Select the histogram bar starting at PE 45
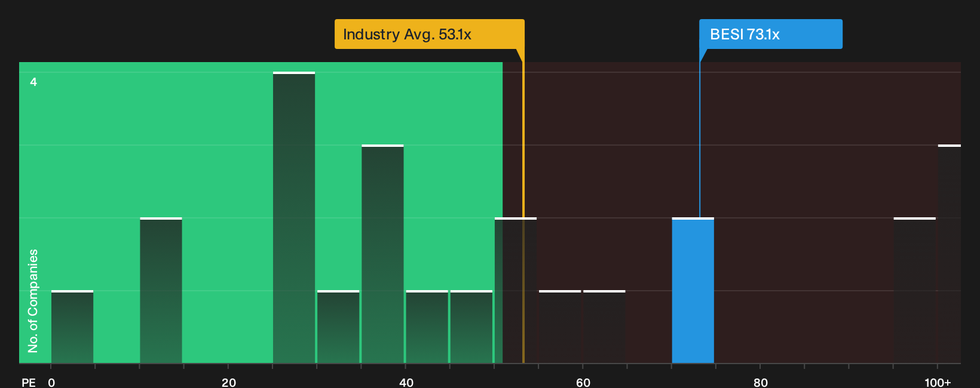Viewport: 980px width, 388px height. [x=471, y=327]
